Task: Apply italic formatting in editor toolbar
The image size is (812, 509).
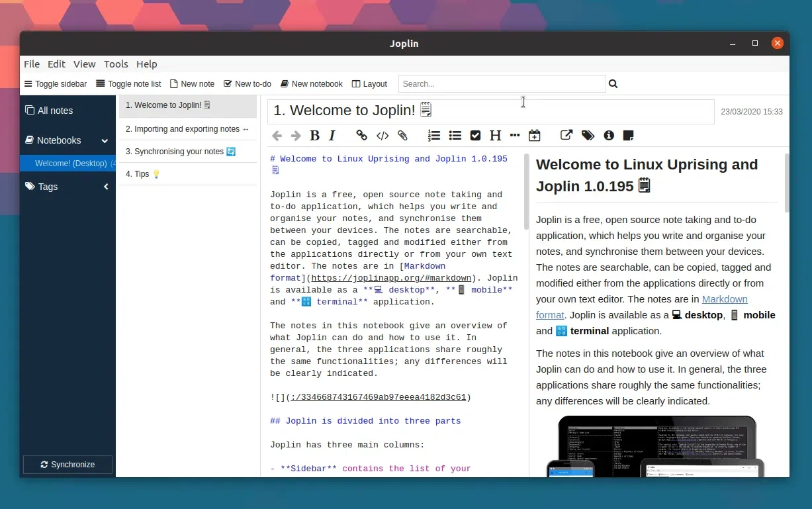Action: [332, 136]
